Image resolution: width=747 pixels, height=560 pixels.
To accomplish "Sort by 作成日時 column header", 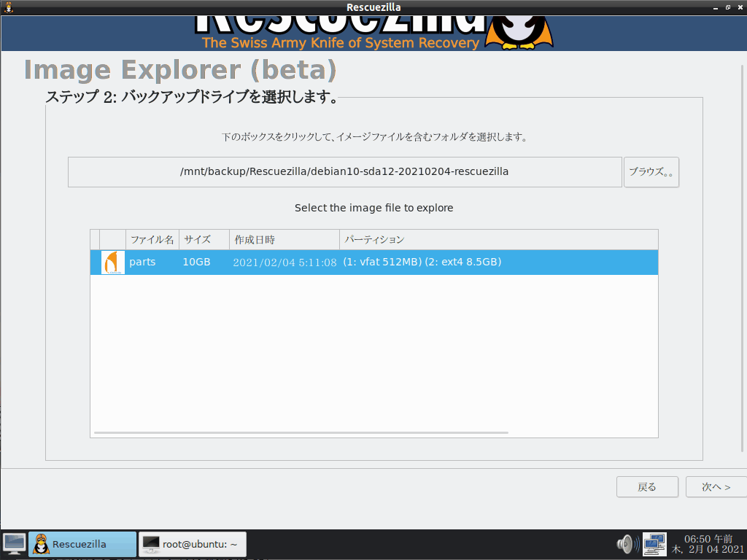I will coord(285,239).
